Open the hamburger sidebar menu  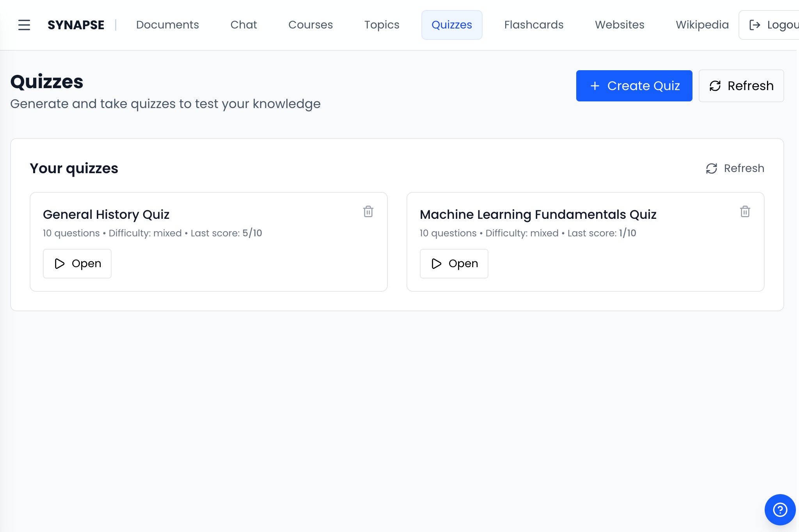click(x=24, y=25)
